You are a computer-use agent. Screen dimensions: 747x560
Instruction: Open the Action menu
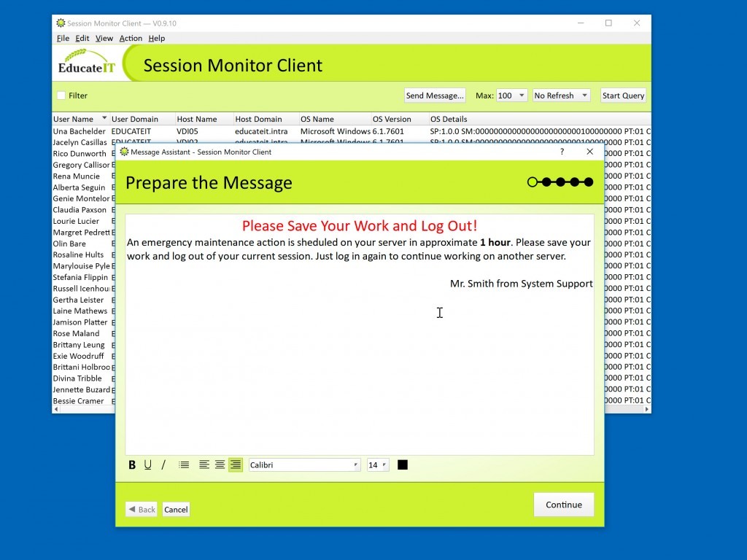(131, 38)
